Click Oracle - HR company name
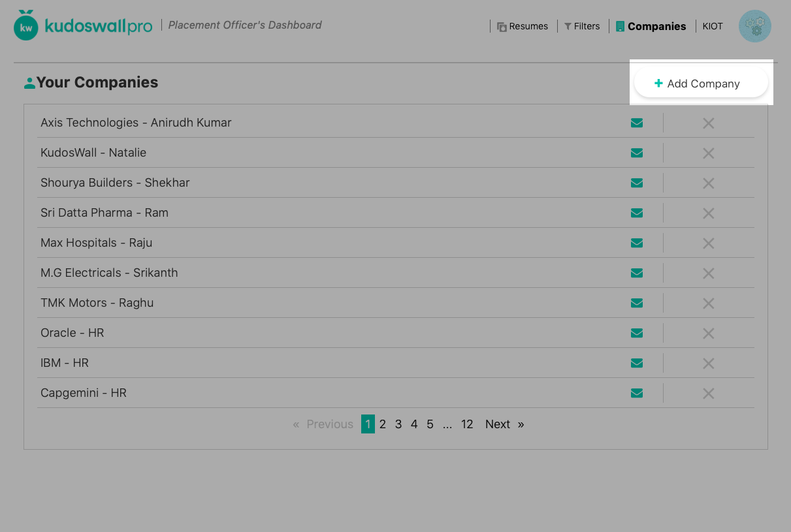The width and height of the screenshot is (791, 532). click(x=73, y=333)
